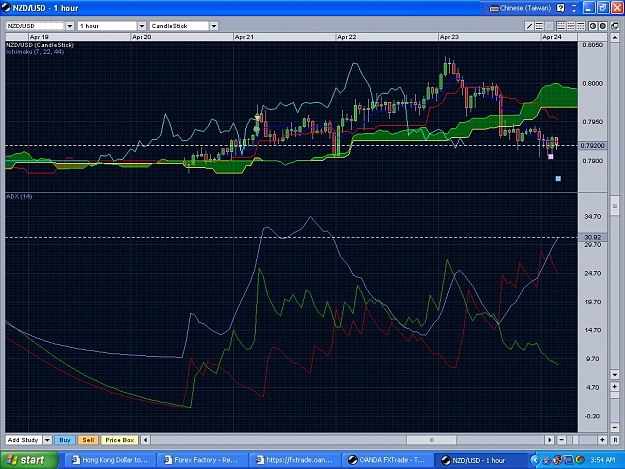Click the Apr 23 date header

click(449, 37)
